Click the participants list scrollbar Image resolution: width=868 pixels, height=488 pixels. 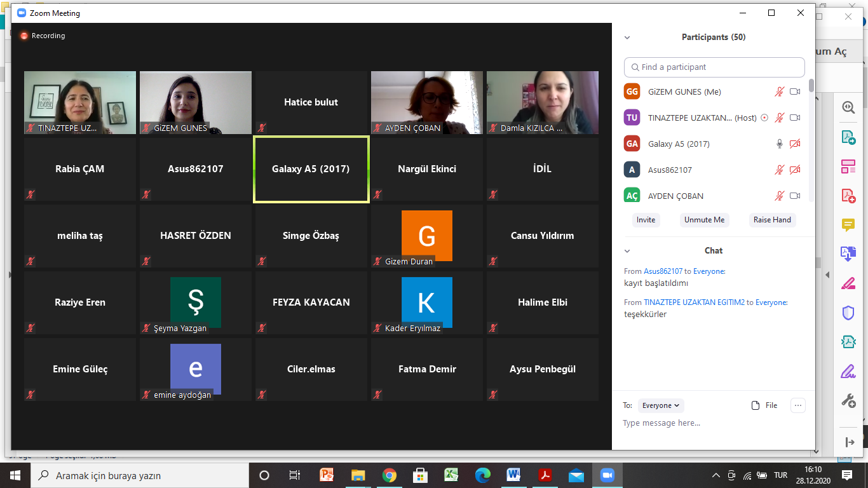(x=811, y=86)
